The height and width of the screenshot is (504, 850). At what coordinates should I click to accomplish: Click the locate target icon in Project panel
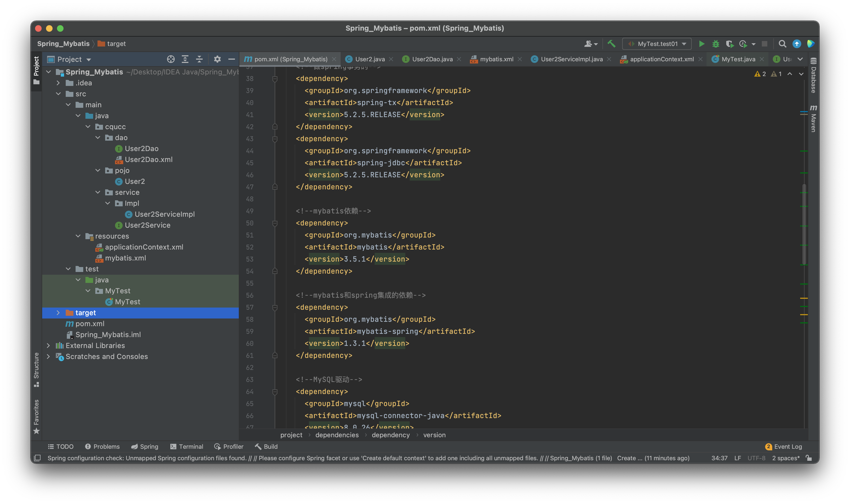[171, 59]
